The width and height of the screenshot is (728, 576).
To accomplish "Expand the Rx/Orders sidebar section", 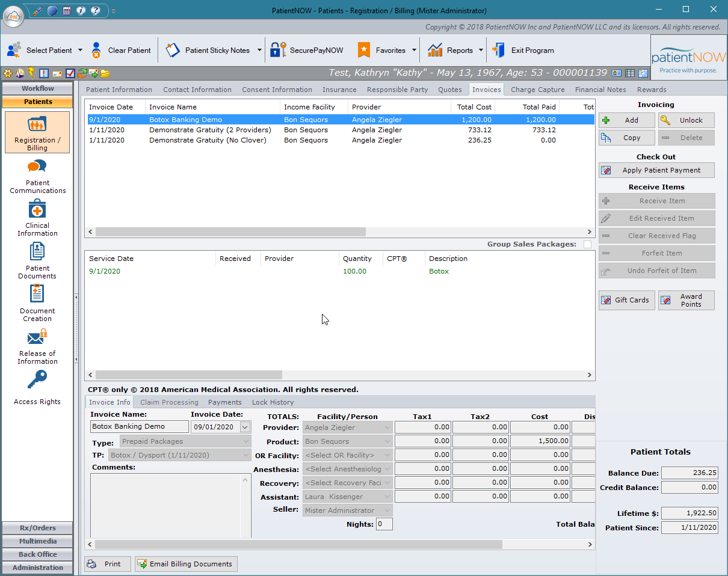I will (x=37, y=528).
